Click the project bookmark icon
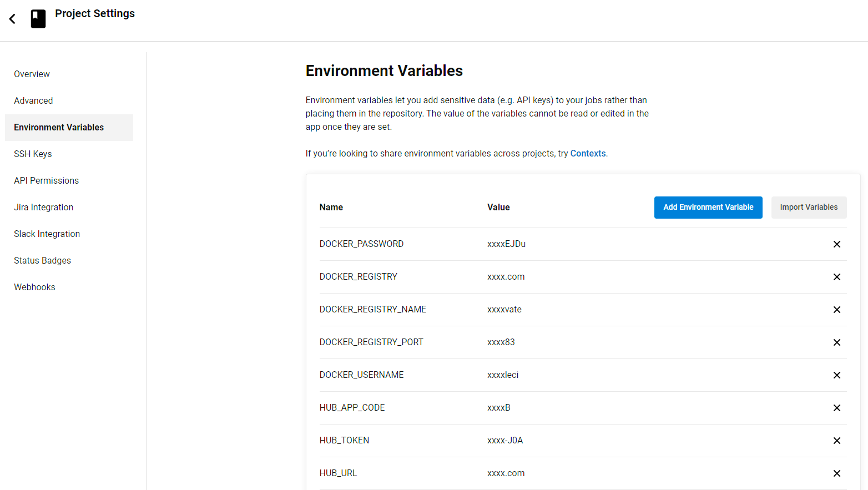The image size is (868, 490). click(38, 19)
